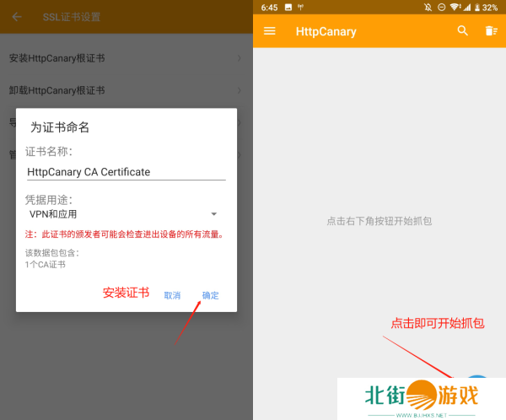Open 安装HttpCanary根证书 list entry
This screenshot has width=506, height=420.
pos(69,58)
